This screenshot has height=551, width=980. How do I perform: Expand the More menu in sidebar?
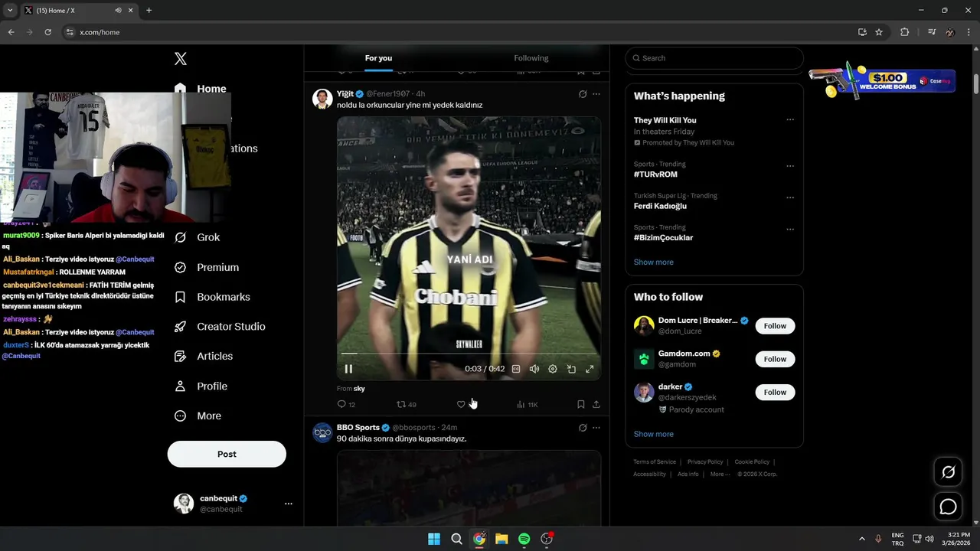pyautogui.click(x=198, y=416)
